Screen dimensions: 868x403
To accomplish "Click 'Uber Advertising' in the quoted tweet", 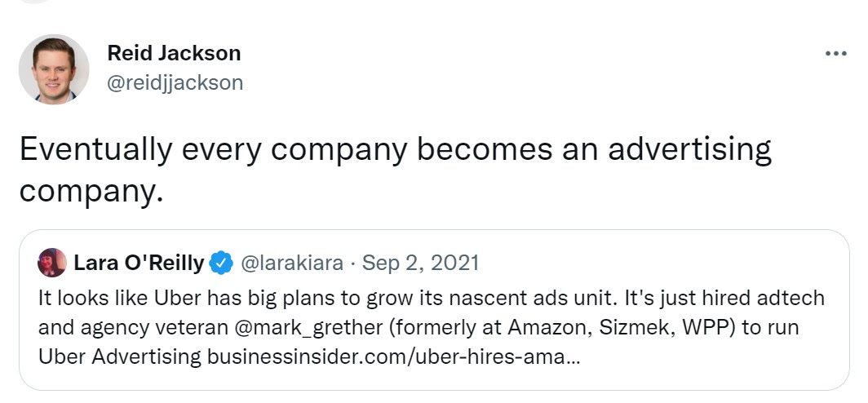I will click(120, 356).
